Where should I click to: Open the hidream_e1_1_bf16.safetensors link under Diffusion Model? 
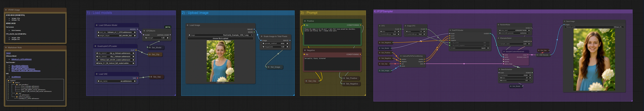[x=21, y=59]
